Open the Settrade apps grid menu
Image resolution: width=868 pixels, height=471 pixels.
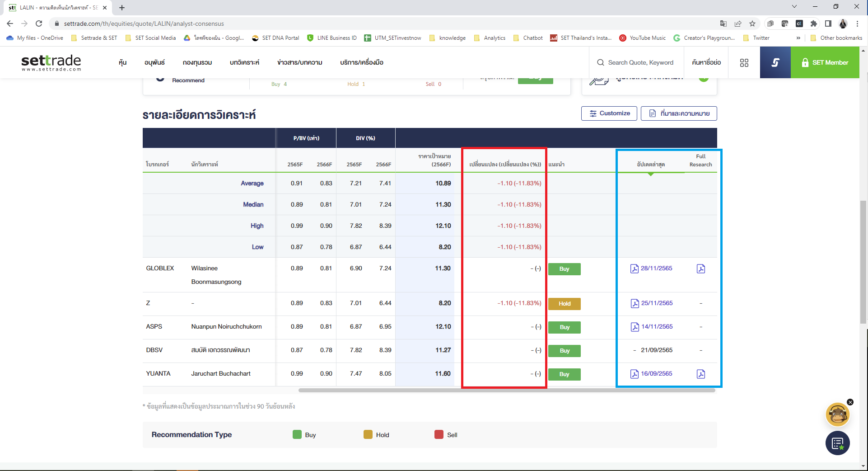pos(744,62)
